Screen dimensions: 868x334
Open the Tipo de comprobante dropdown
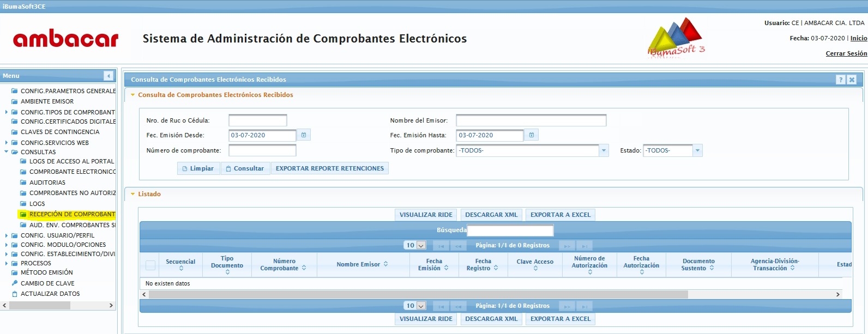tap(604, 150)
